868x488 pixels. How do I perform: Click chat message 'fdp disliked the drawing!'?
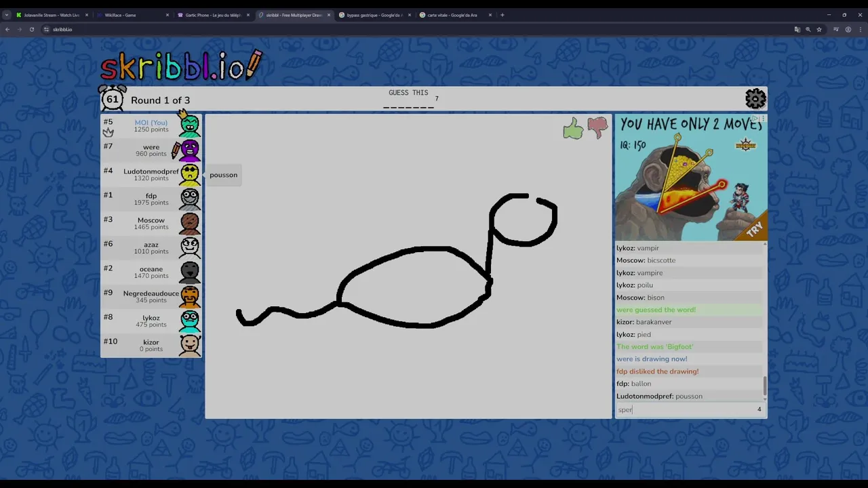657,371
